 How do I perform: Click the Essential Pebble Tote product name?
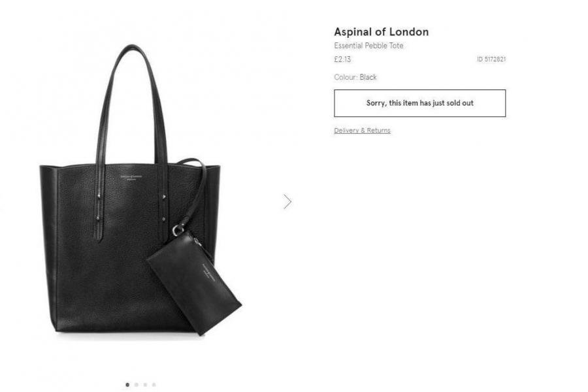pos(368,45)
